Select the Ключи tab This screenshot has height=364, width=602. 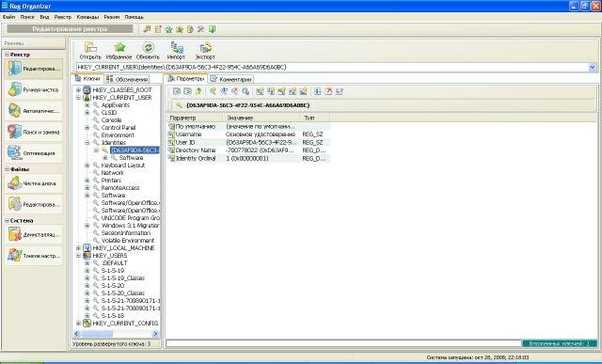87,79
